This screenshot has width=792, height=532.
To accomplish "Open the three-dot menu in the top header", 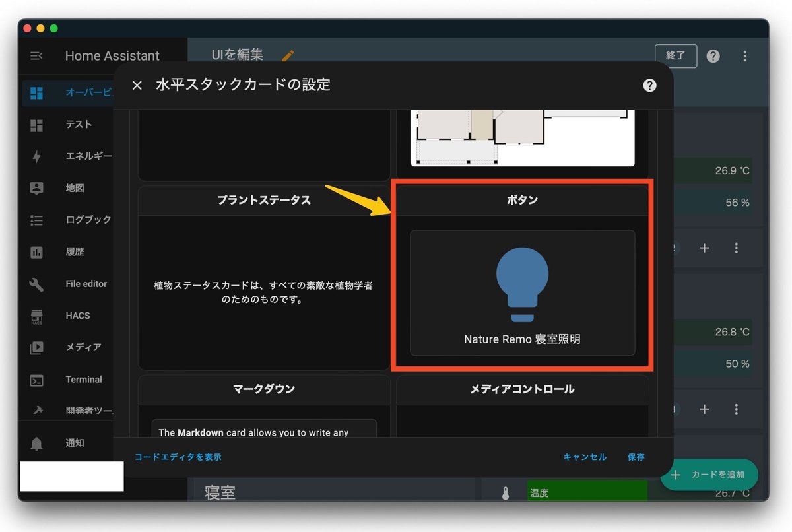I will 744,56.
